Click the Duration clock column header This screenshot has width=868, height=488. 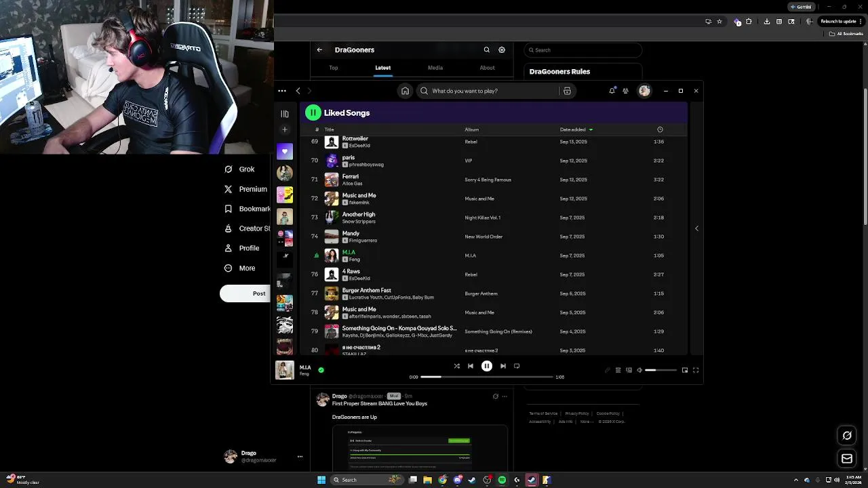660,129
